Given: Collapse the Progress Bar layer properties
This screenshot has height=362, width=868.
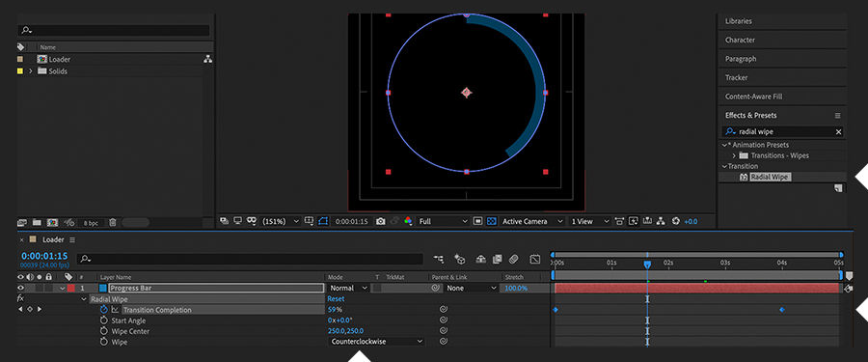Looking at the screenshot, I should [63, 289].
